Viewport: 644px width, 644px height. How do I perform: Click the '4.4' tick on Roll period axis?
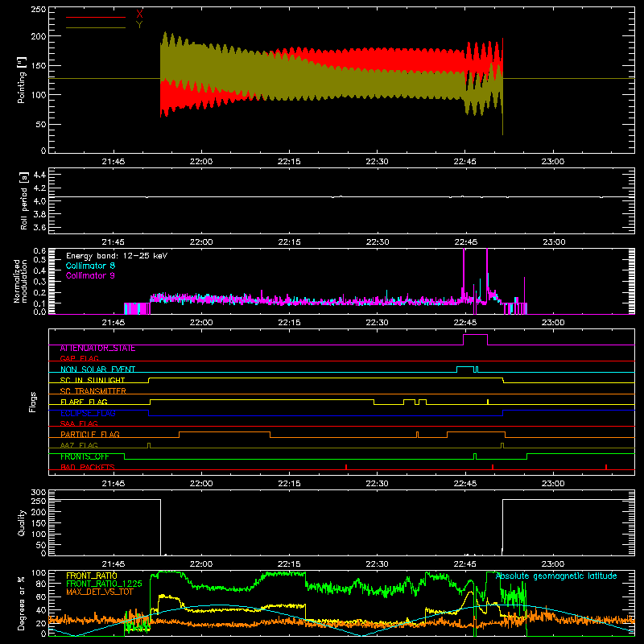[39, 175]
